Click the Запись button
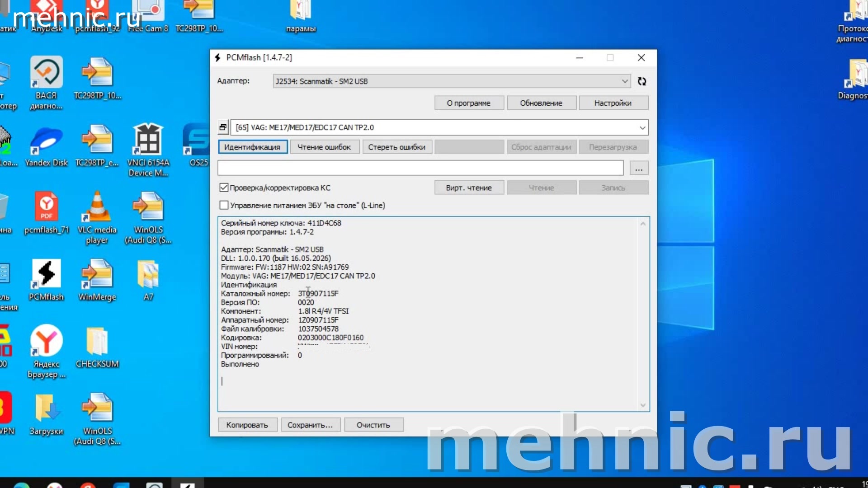Screen dimensions: 868x488 click(613, 188)
